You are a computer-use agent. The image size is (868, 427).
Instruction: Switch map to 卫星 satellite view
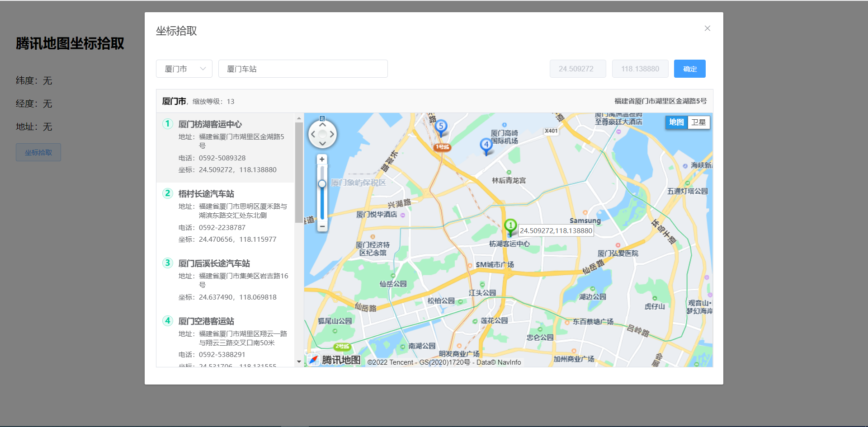698,122
